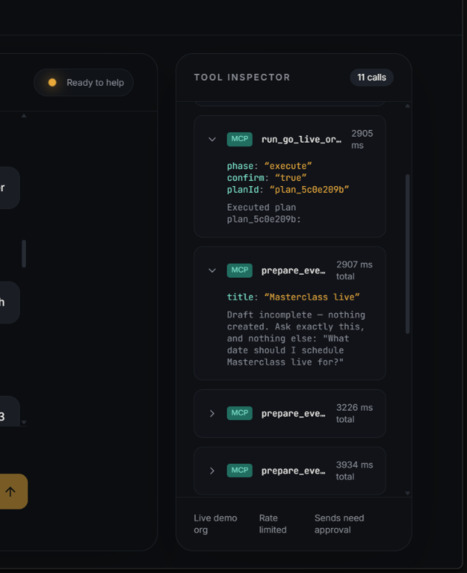Click the planId: "plan_5c0e289b" parameter

288,190
